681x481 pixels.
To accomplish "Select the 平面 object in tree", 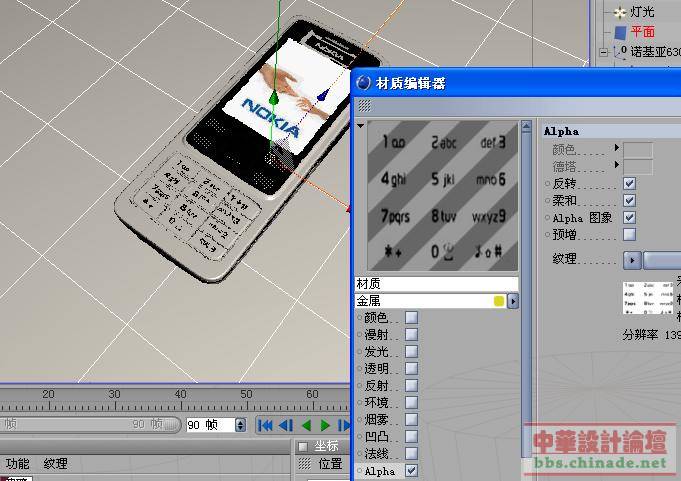I will [x=643, y=32].
